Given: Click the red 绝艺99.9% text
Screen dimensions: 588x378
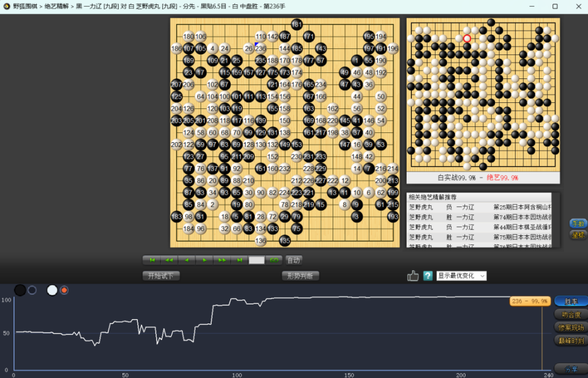Looking at the screenshot, I should click(x=502, y=178).
